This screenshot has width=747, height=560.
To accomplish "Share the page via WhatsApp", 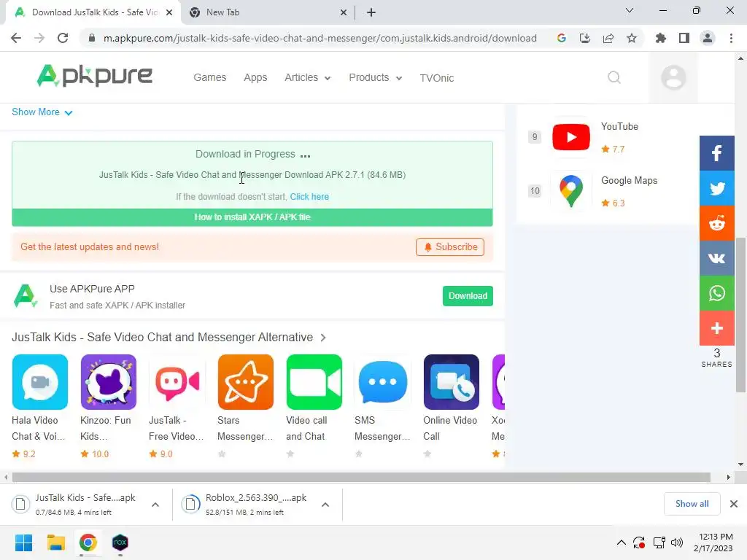I will (716, 293).
